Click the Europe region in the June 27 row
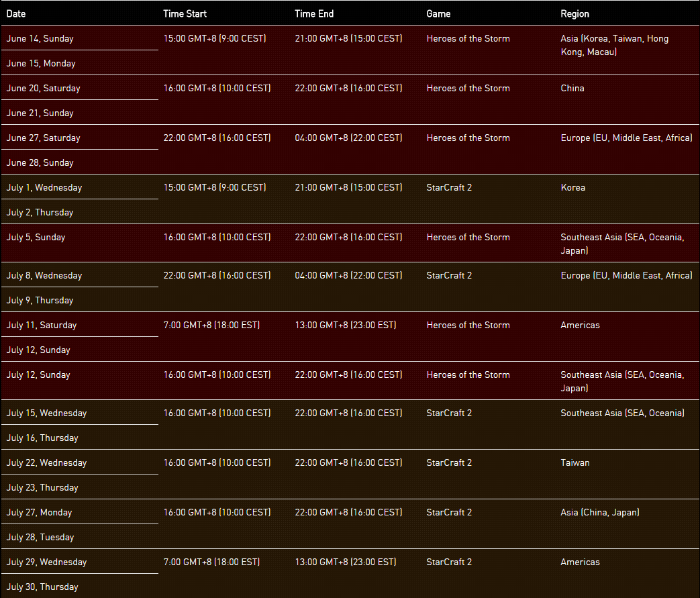Viewport: 700px width, 598px height. pyautogui.click(x=626, y=138)
